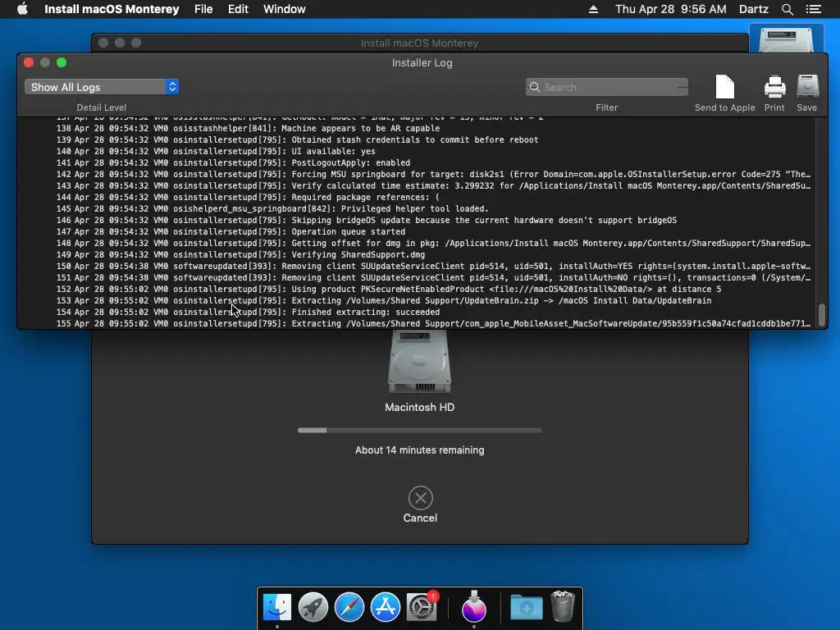Open the Edit menu

pyautogui.click(x=238, y=9)
